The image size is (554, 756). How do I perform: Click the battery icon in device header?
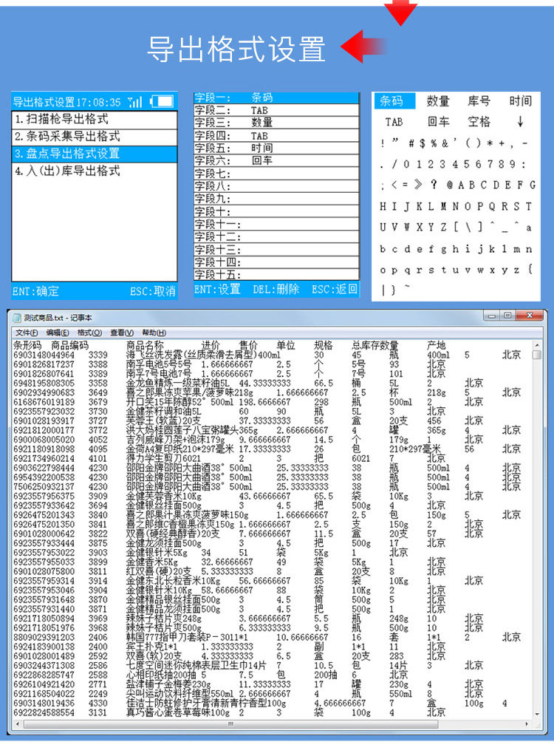point(162,101)
